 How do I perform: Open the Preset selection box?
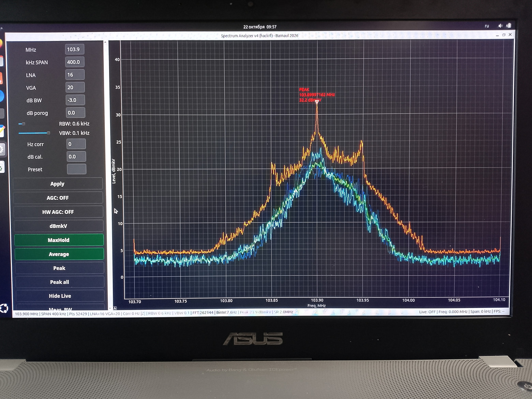point(76,169)
